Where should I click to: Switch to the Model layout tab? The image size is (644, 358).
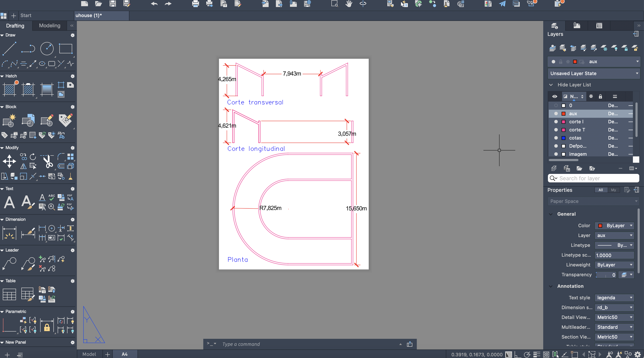coord(89,354)
